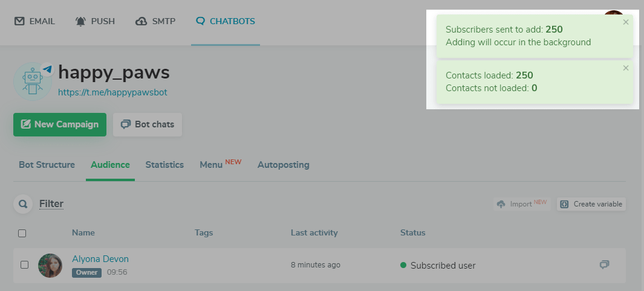Check the box for Alyona Devon
The image size is (644, 291).
25,264
